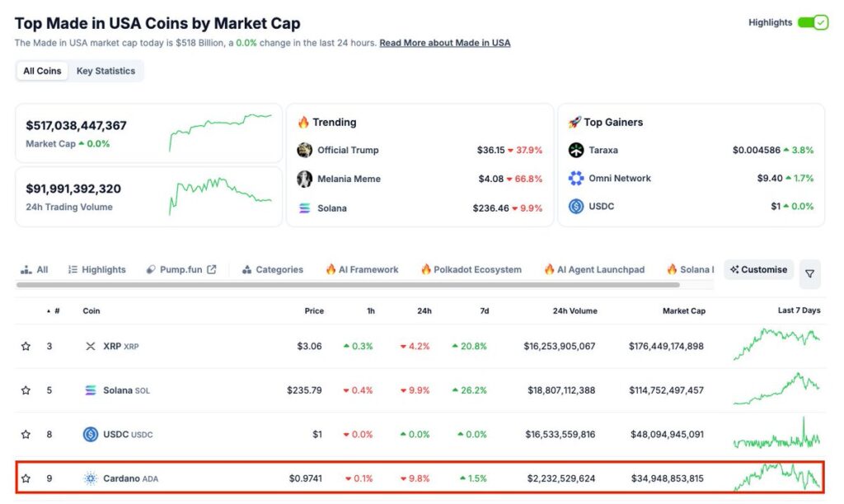Open the Categories filter tab
The width and height of the screenshot is (844, 504).
pos(273,269)
